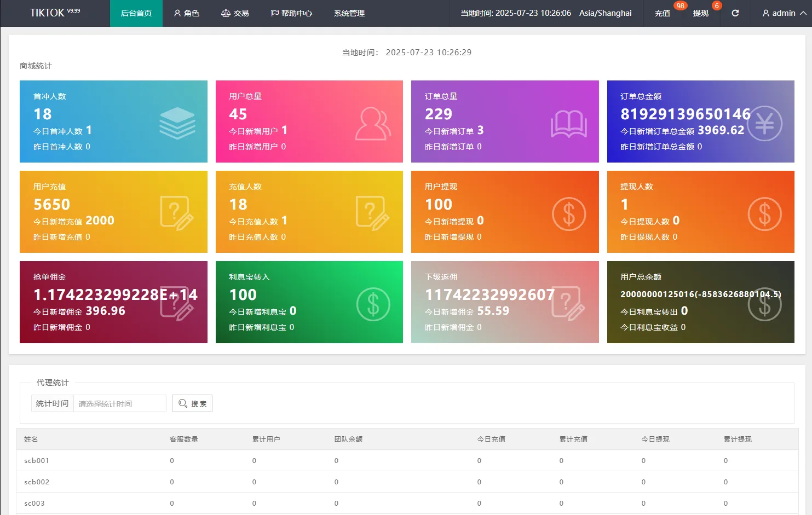Click the 统计时间 date input field
Screen dimensions: 812x515
119,403
